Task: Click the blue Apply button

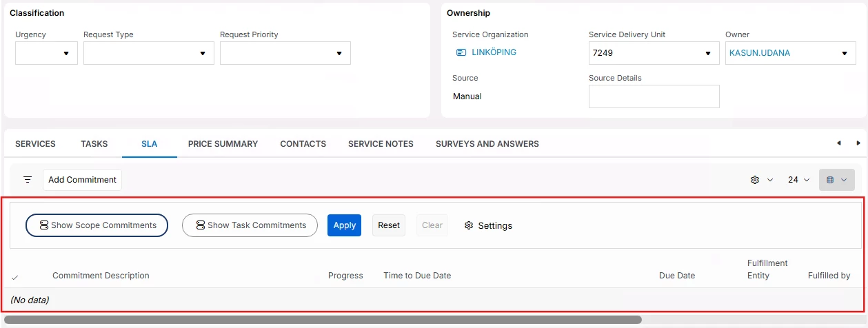Action: point(344,225)
